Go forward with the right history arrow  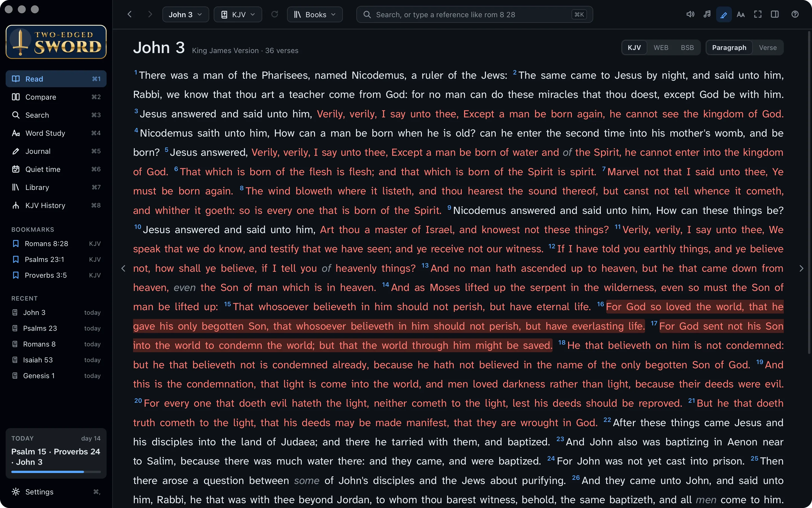[150, 14]
